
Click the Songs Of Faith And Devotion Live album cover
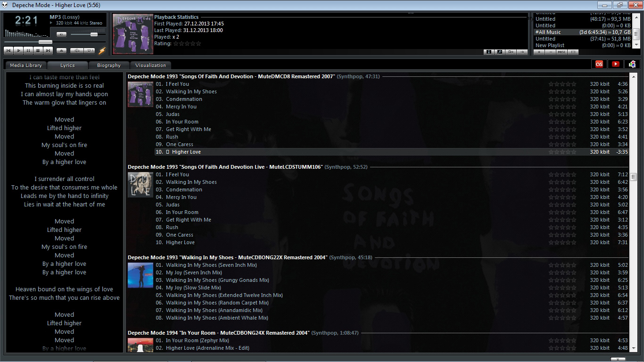pyautogui.click(x=140, y=185)
